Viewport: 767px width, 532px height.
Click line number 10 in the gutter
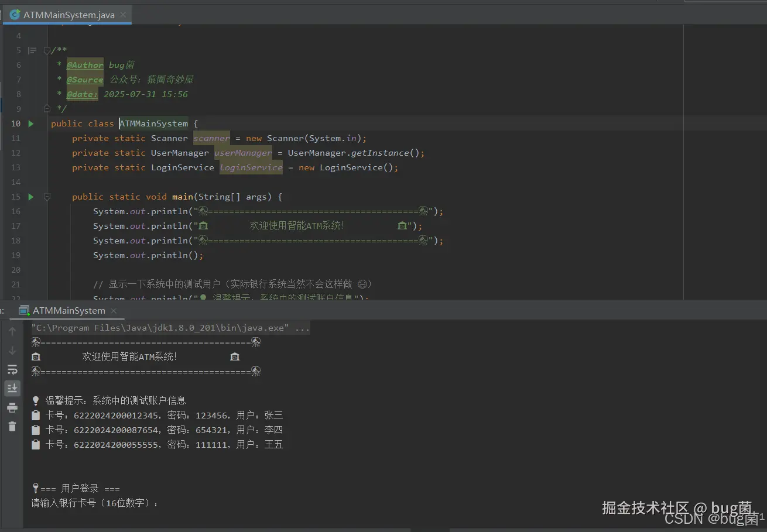(x=16, y=123)
